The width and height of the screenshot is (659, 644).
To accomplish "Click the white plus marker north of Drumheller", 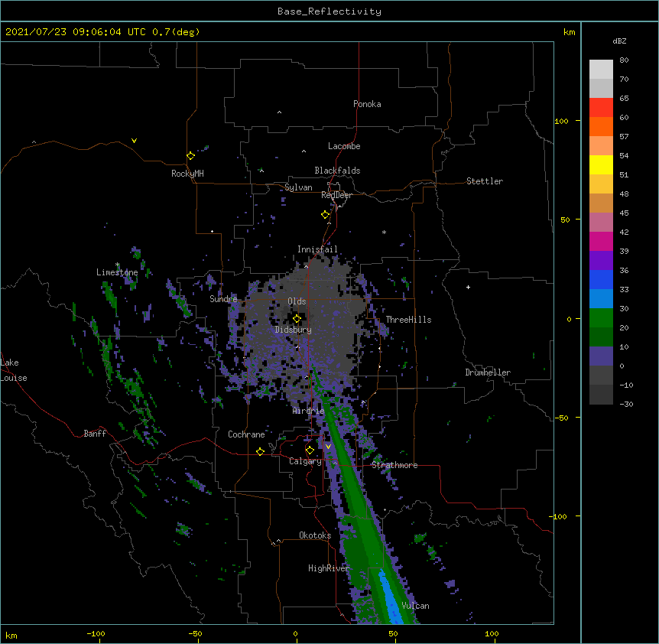I will point(468,287).
